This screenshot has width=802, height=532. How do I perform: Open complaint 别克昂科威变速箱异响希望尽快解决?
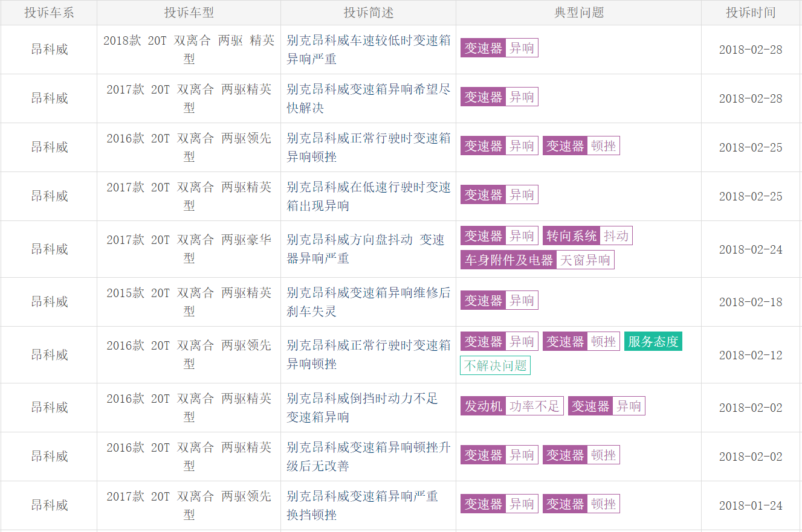click(369, 98)
